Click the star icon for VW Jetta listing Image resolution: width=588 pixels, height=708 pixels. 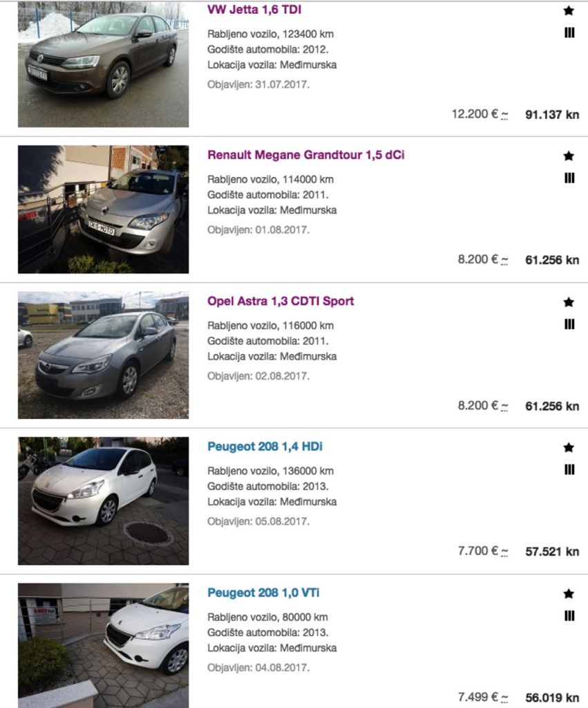(x=569, y=10)
